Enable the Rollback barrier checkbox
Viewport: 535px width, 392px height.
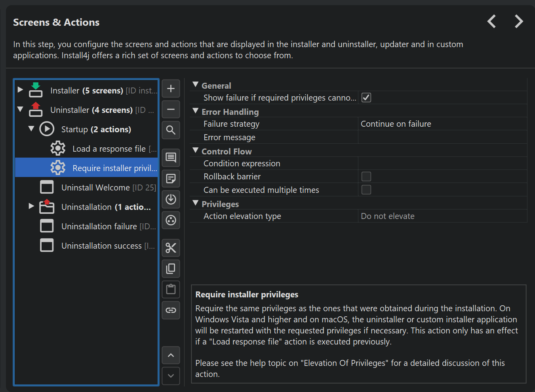pos(366,177)
